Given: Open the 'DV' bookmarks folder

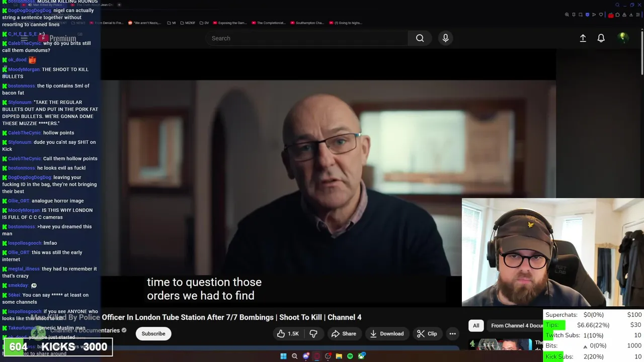Looking at the screenshot, I should (204, 23).
